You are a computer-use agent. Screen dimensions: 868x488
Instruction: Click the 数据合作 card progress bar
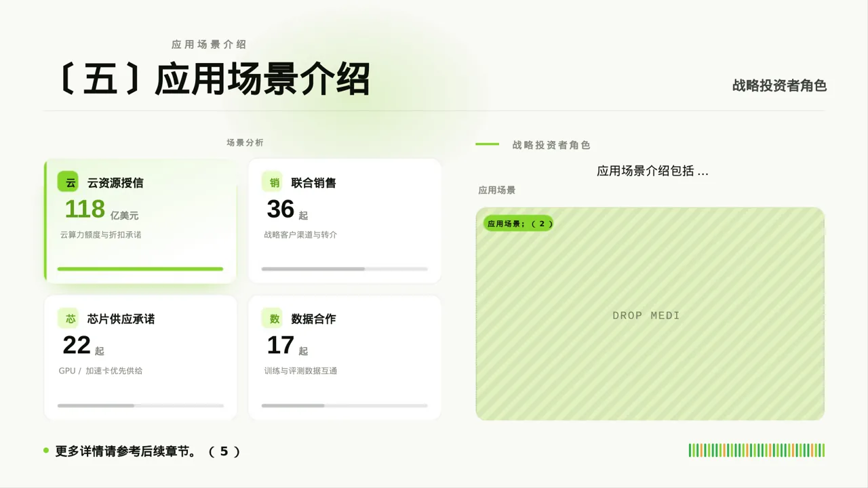point(344,405)
